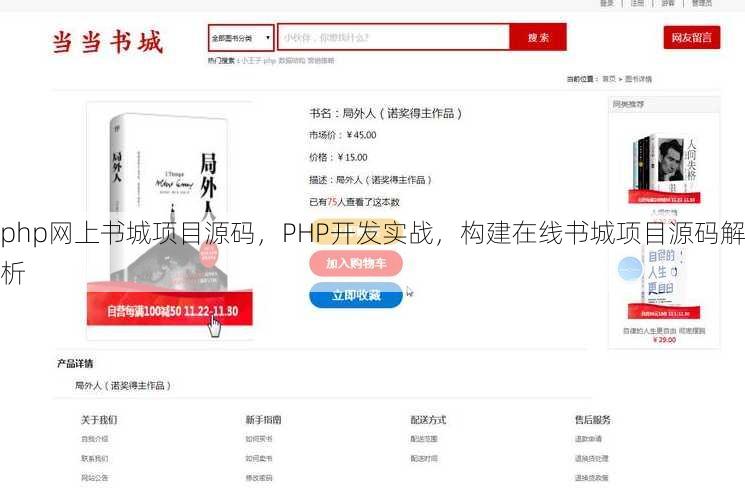Click the 售后服务 footer heading
The width and height of the screenshot is (745, 490).
click(x=593, y=420)
